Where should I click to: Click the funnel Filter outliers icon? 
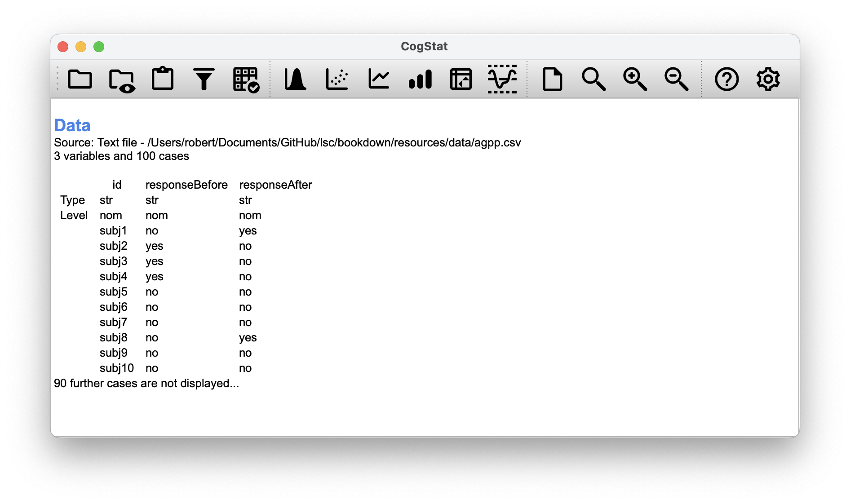coord(204,80)
